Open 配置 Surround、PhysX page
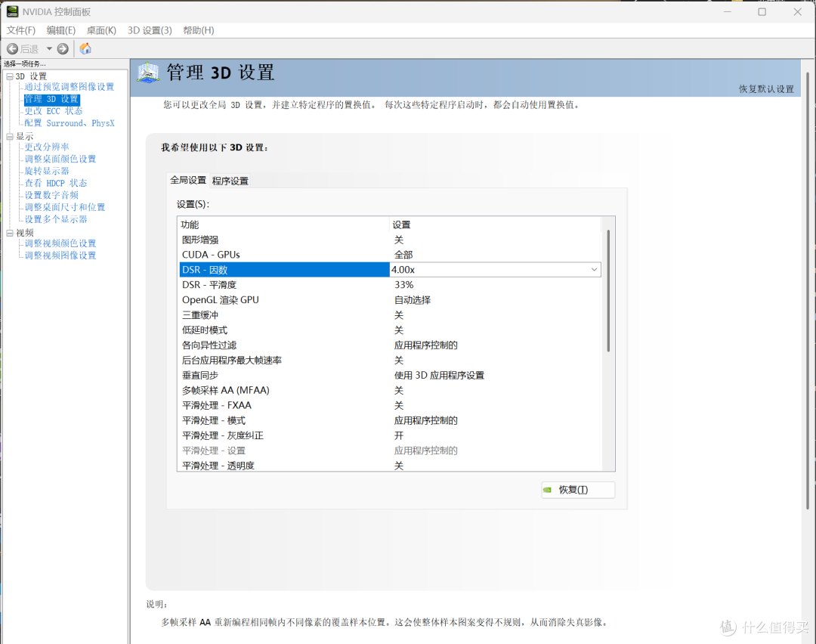Viewport: 816px width, 644px height. coord(70,123)
